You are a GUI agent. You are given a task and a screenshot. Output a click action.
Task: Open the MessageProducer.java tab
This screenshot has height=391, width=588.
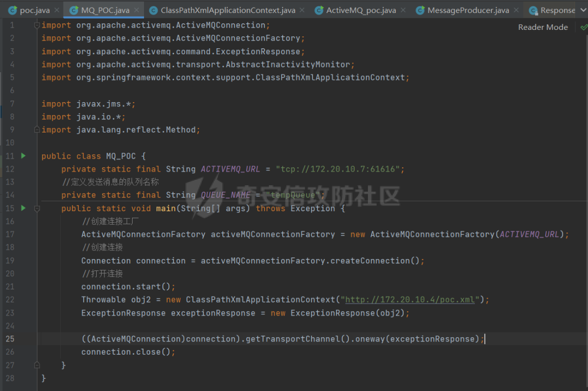pyautogui.click(x=468, y=10)
